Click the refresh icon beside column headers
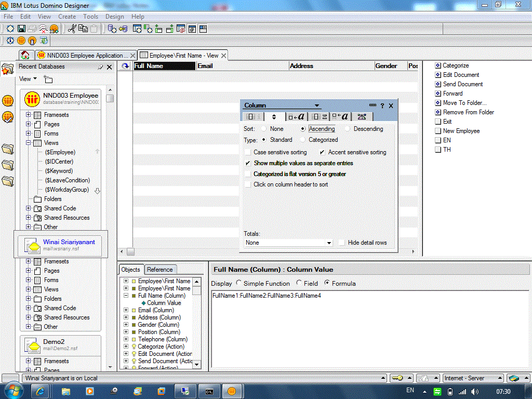The height and width of the screenshot is (399, 532). (x=126, y=66)
